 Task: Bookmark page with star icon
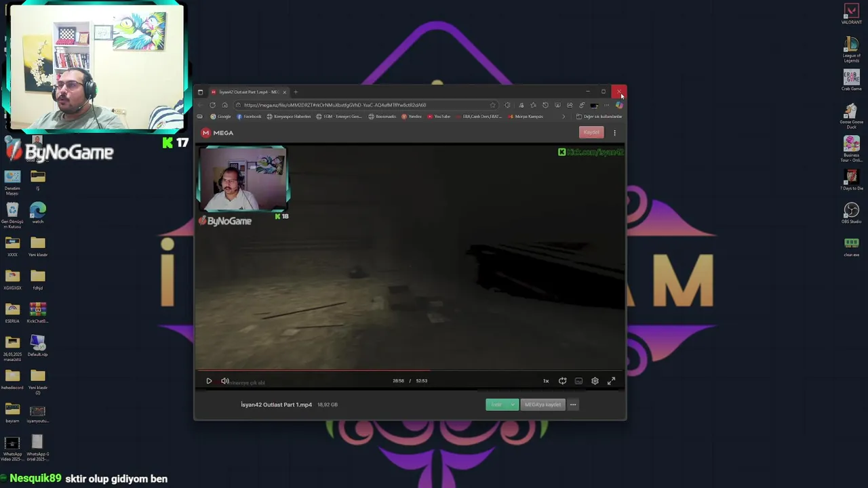click(x=492, y=105)
